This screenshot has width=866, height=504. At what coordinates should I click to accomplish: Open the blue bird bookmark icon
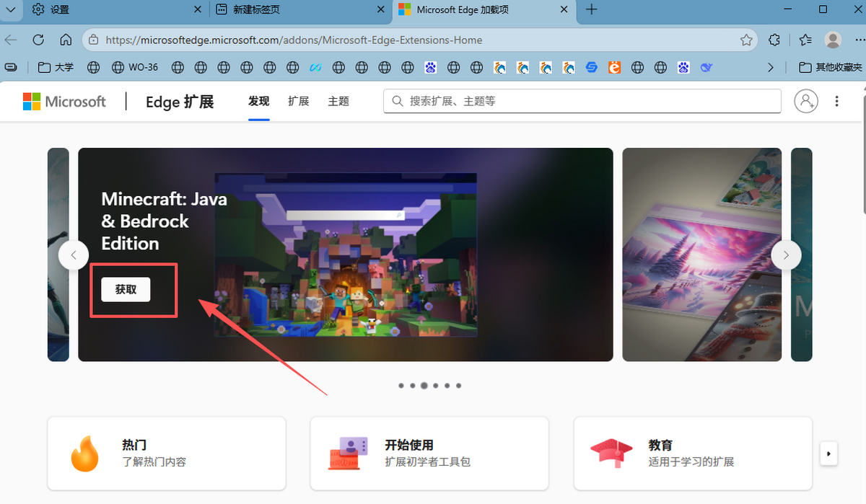(x=707, y=67)
